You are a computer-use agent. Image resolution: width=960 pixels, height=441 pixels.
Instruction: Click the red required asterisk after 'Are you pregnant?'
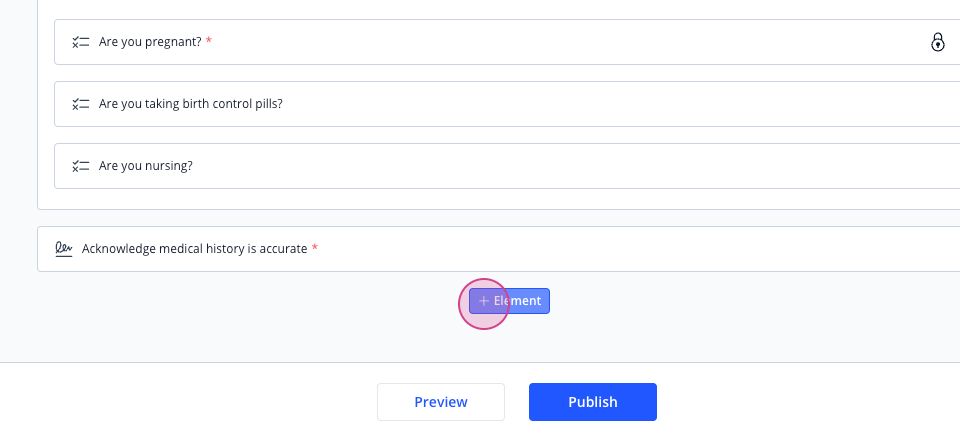(x=209, y=40)
